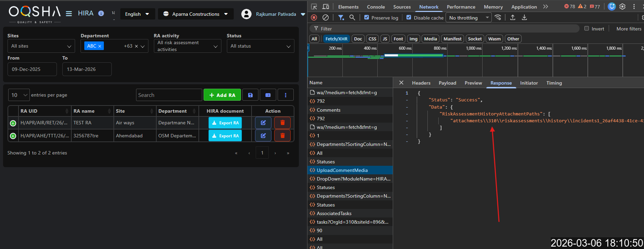This screenshot has width=644, height=249.
Task: Uncheck the Disable cache checkbox
Action: pyautogui.click(x=409, y=17)
